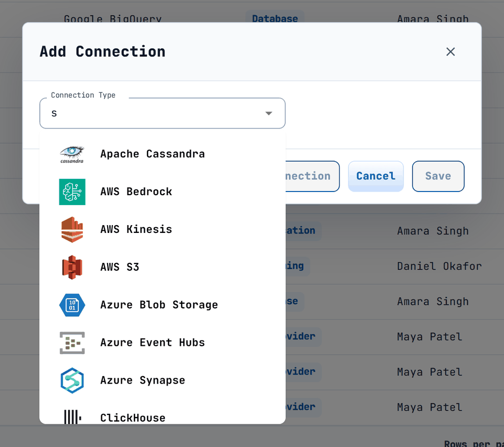The image size is (504, 447).
Task: Click the Azure Synapse icon
Action: pyautogui.click(x=72, y=380)
